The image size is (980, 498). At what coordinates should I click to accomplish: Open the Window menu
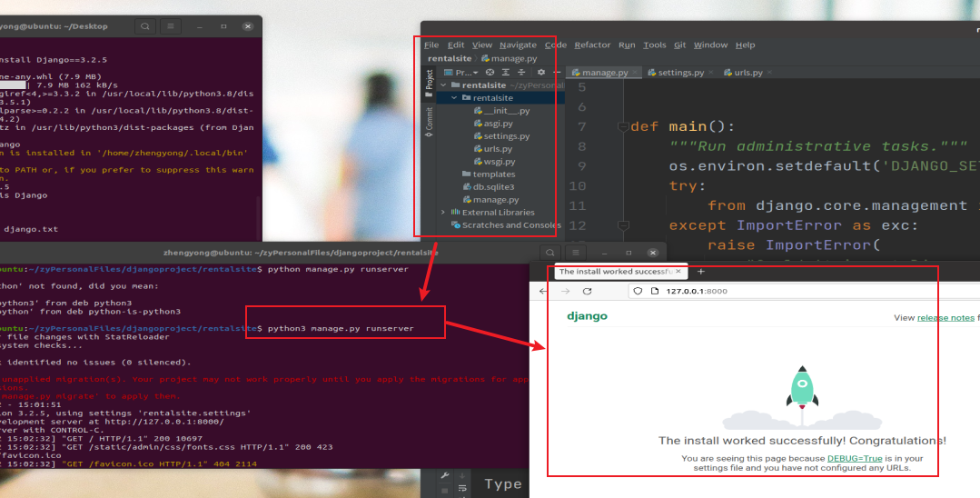710,45
